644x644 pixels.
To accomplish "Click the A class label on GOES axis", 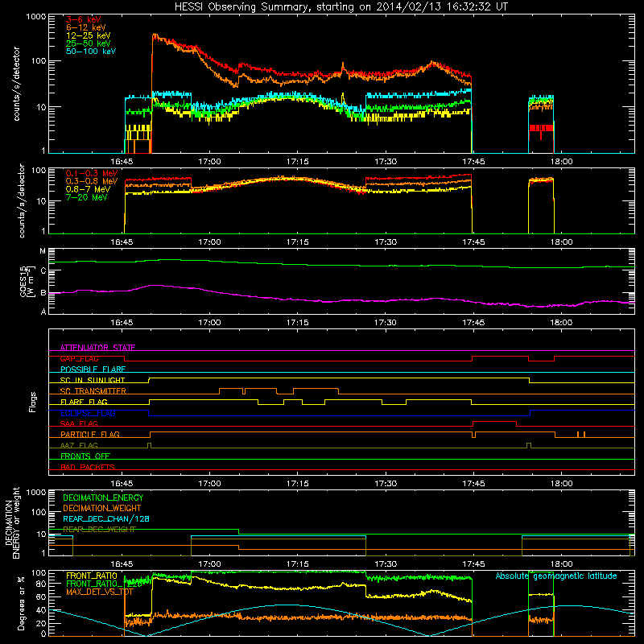I will (43, 312).
